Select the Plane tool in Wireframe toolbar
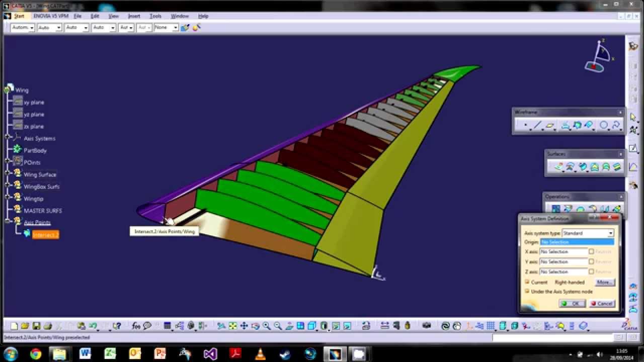The image size is (644, 362). [550, 125]
